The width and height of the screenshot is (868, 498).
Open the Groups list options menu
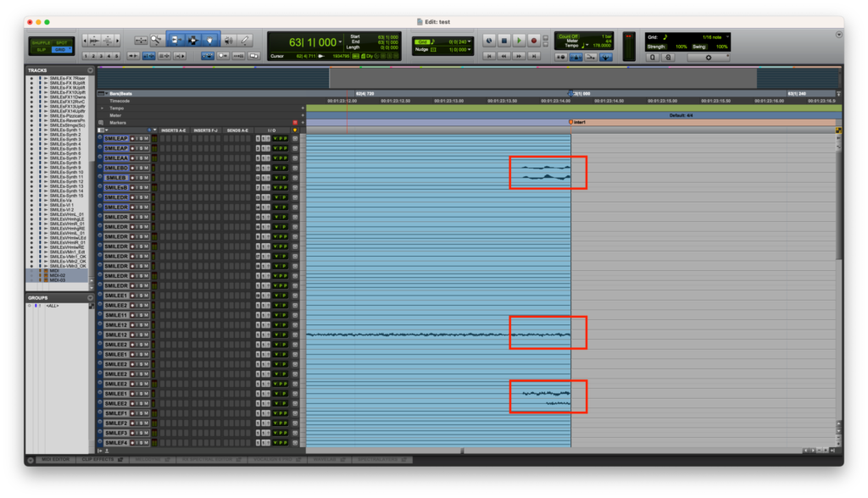pyautogui.click(x=90, y=297)
